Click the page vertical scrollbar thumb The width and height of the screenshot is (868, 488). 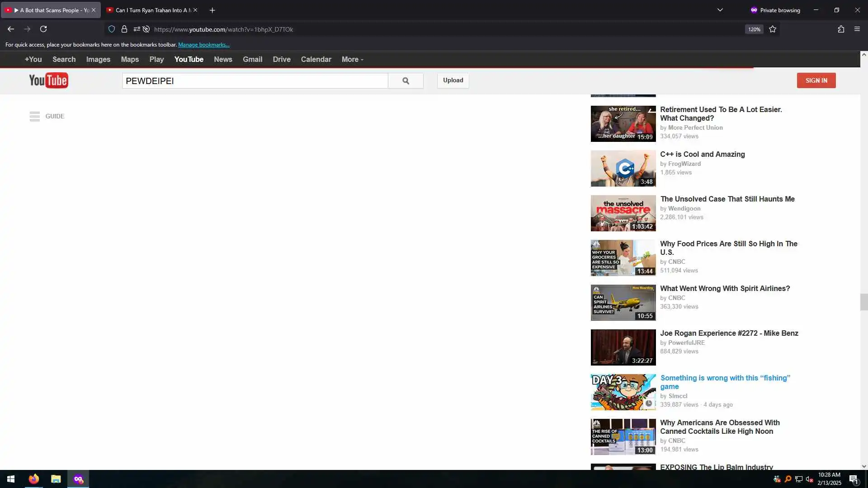pos(863,302)
